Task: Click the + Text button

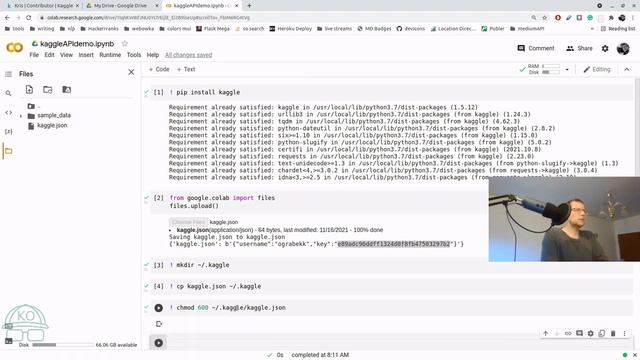Action: 186,69
